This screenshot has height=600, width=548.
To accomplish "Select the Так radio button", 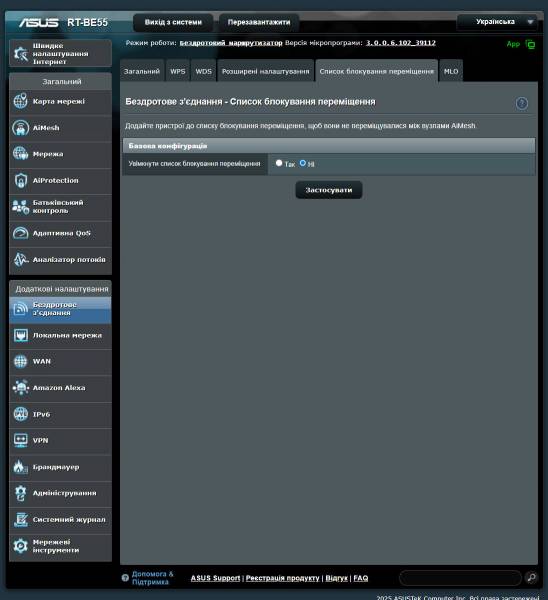I will tap(279, 163).
